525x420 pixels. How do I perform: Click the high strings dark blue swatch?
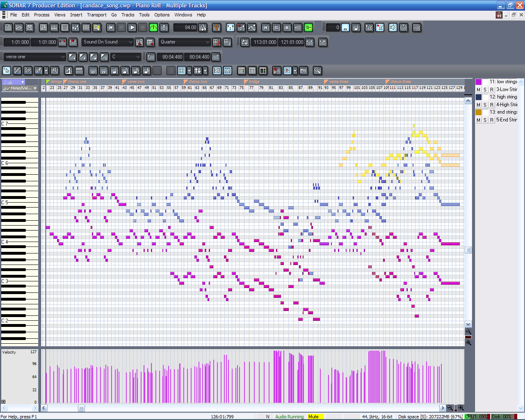pyautogui.click(x=479, y=97)
